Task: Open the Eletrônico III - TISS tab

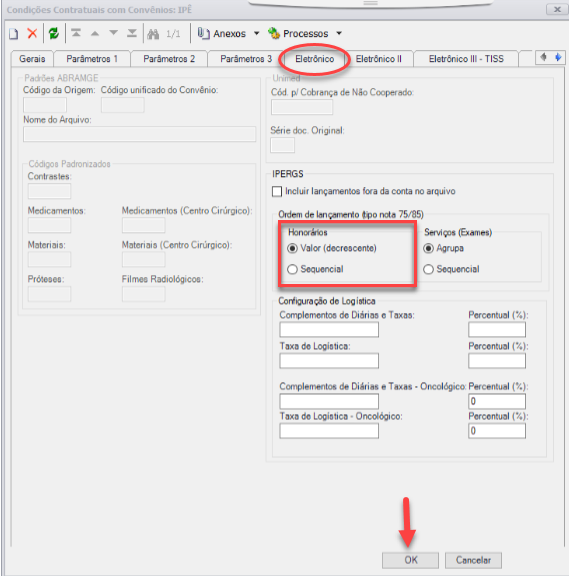Action: click(466, 59)
